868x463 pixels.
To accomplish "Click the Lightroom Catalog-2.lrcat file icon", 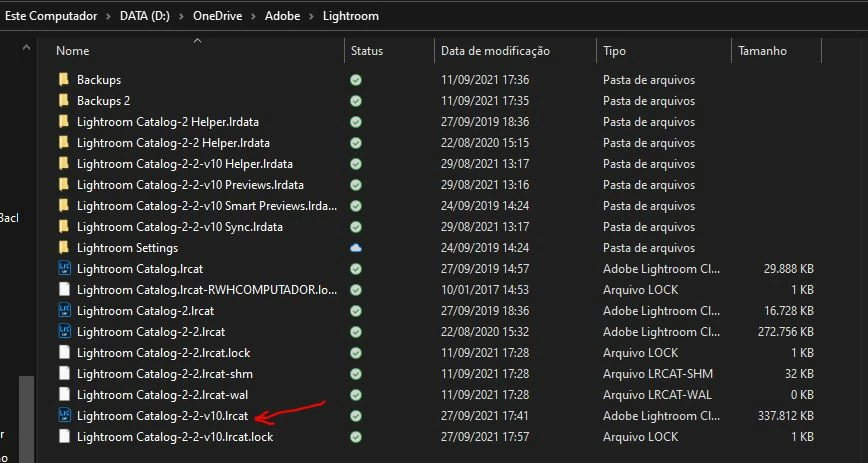I will (65, 311).
